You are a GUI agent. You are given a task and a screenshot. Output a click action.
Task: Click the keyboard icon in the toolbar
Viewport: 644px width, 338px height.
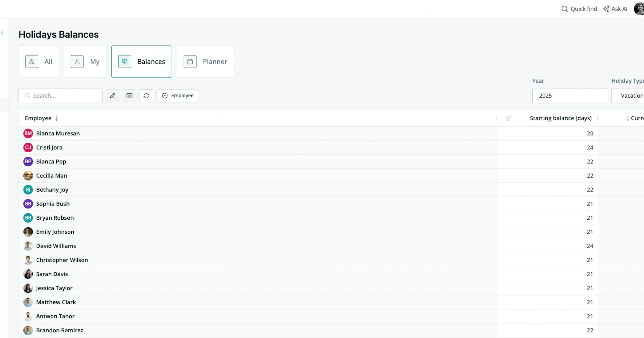click(x=129, y=95)
